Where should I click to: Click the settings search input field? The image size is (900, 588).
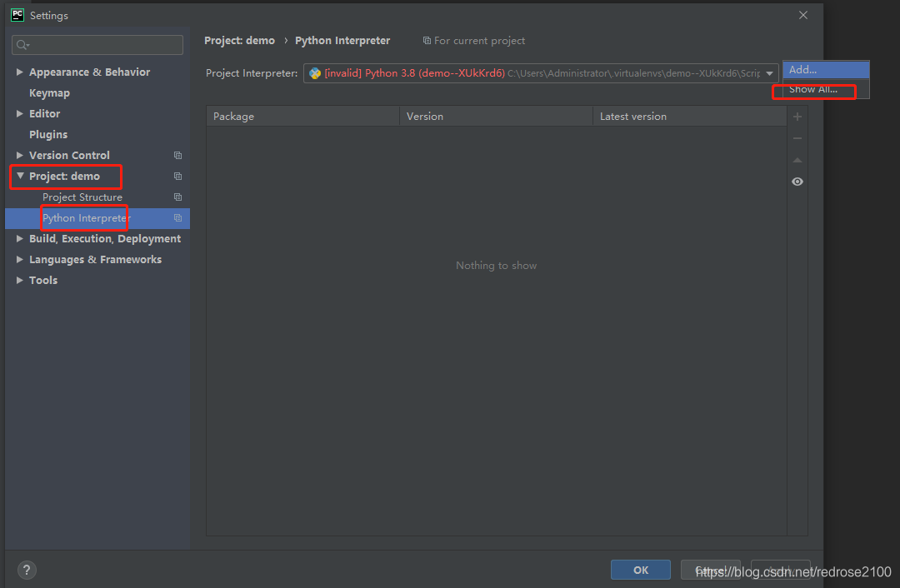coord(97,45)
